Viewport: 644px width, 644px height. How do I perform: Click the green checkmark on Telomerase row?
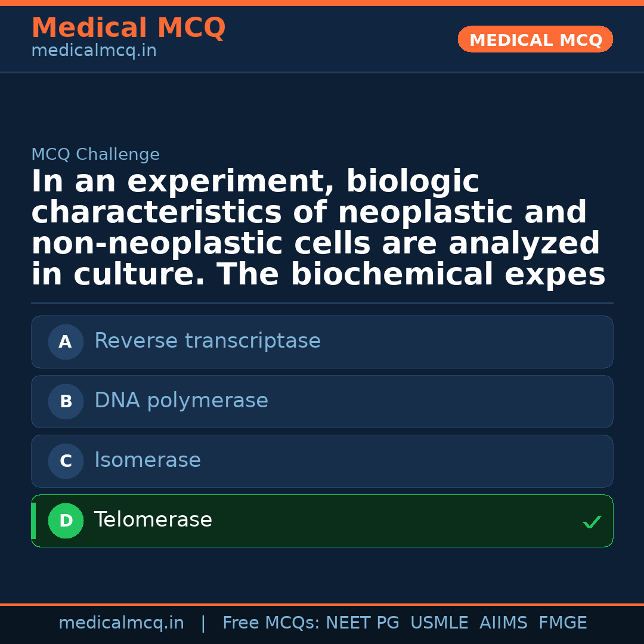592,522
